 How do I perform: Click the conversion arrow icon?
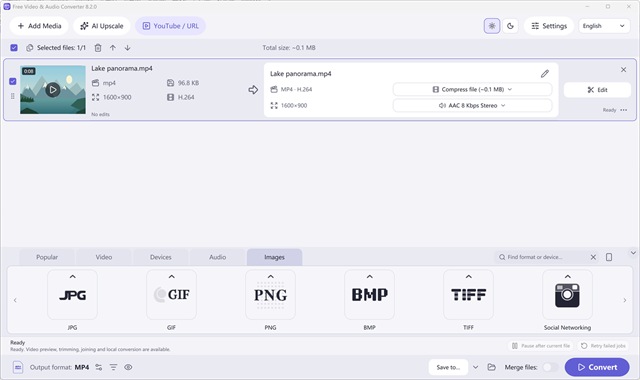pos(253,90)
